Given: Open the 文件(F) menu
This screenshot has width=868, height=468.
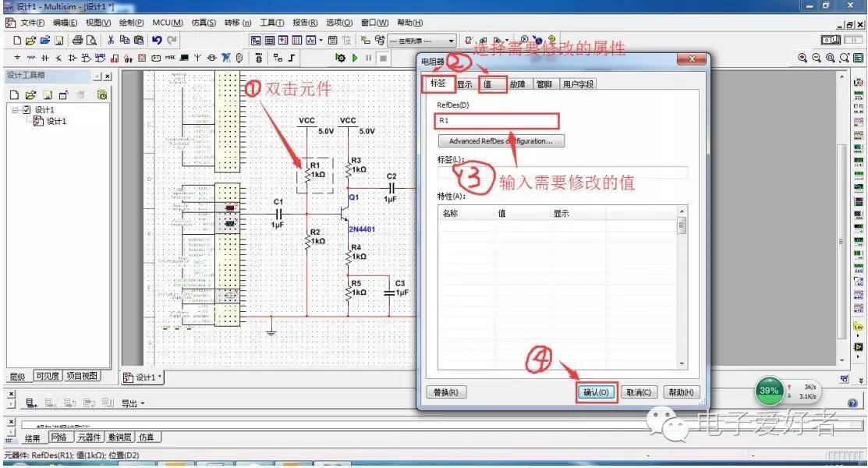Looking at the screenshot, I should (32, 23).
